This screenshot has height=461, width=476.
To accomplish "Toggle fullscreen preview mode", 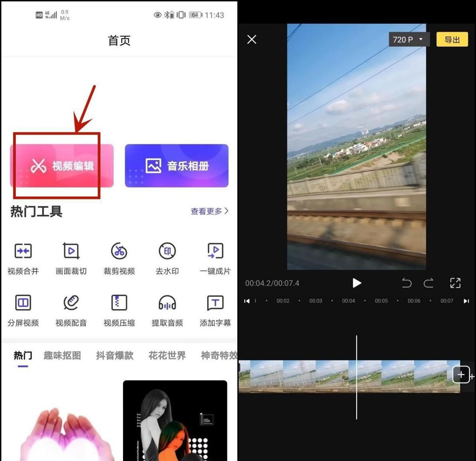I will coord(455,283).
